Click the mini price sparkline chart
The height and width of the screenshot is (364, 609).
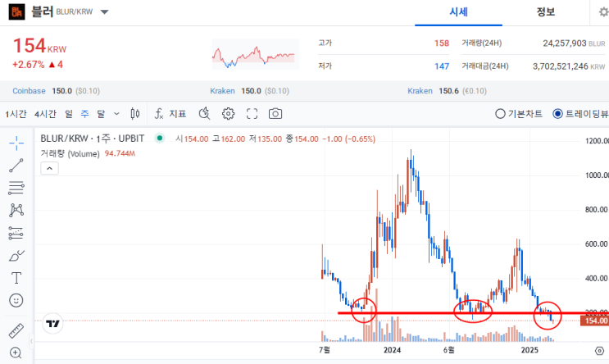[x=256, y=54]
